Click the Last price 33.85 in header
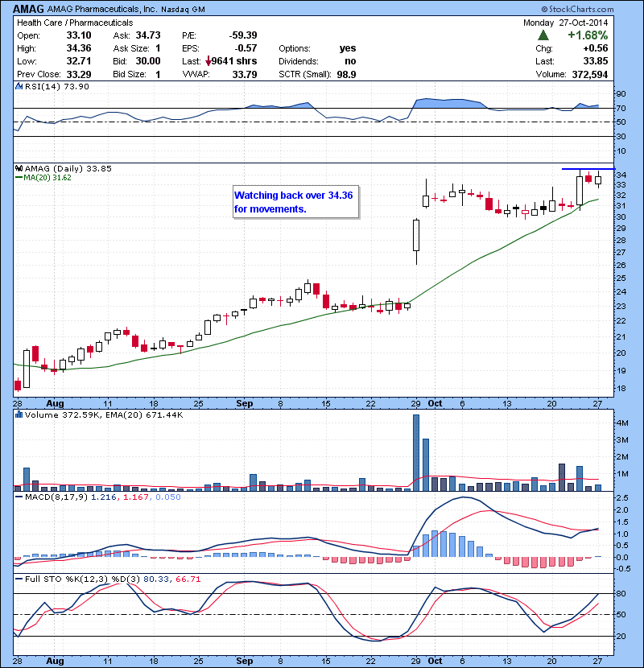Screen dimensions: 644x668 pos(596,61)
